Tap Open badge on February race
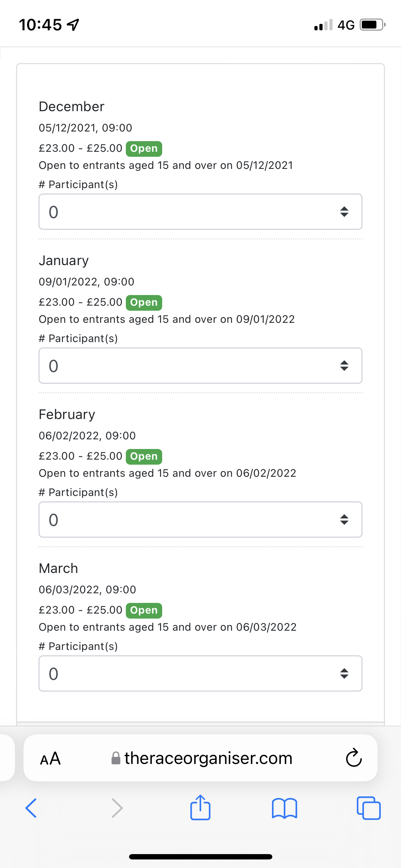Image resolution: width=401 pixels, height=868 pixels. coord(144,456)
